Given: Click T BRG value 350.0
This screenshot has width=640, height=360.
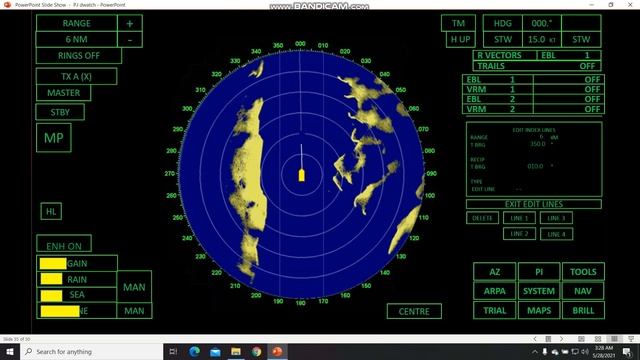Looking at the screenshot, I should [x=538, y=144].
